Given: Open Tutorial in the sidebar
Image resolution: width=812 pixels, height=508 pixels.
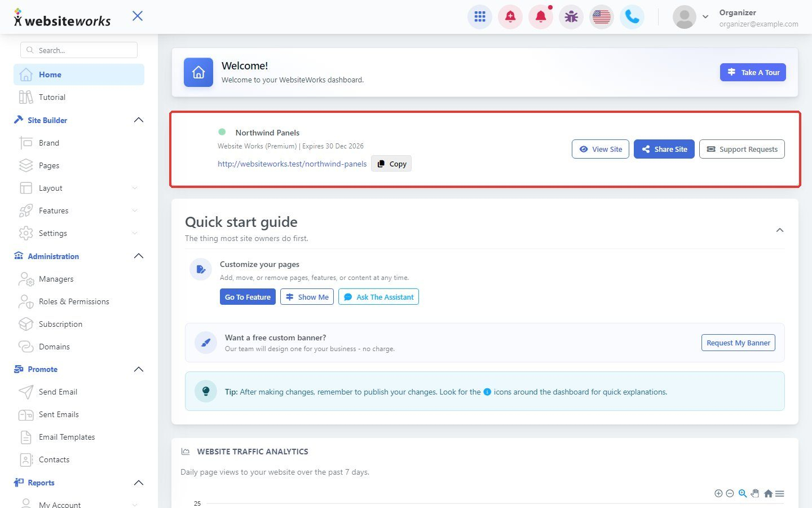Looking at the screenshot, I should click(x=79, y=97).
